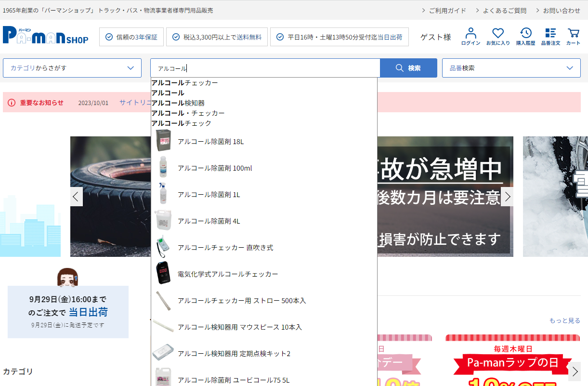588x386 pixels.
Task: Click the もっと見る link
Action: click(x=564, y=320)
